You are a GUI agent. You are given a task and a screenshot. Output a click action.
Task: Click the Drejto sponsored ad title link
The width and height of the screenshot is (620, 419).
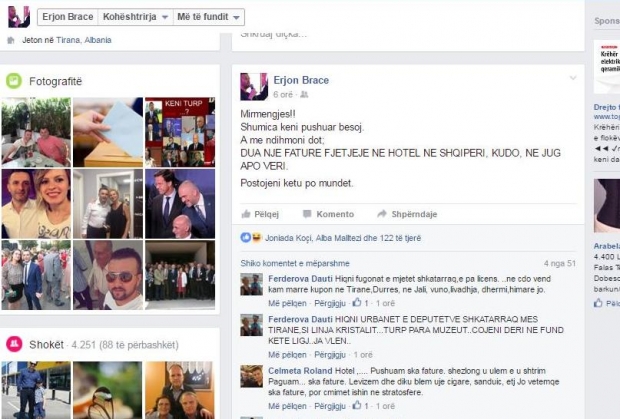(x=607, y=107)
